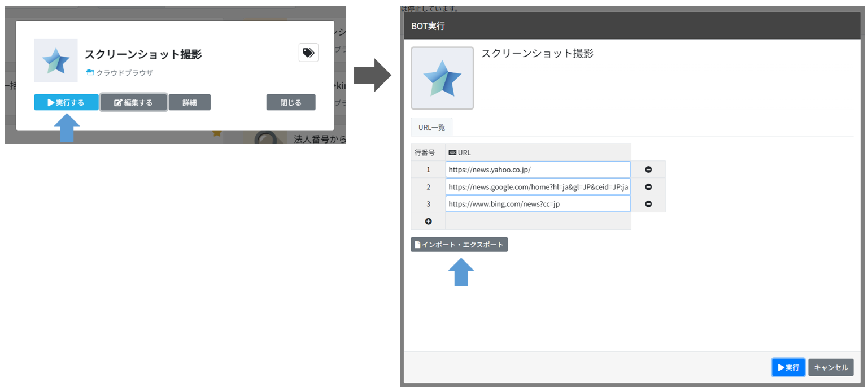The width and height of the screenshot is (868, 391).
Task: Open the editor via the 編集する button
Action: coord(133,102)
